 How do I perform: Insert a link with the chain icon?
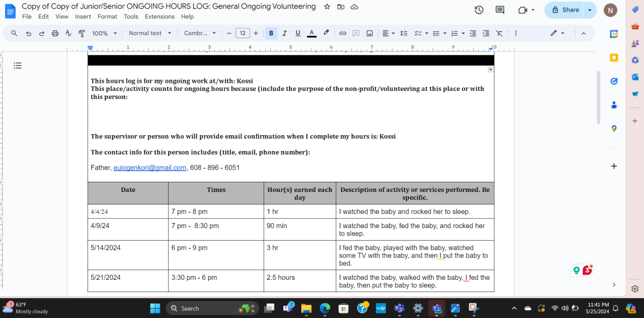coord(343,33)
